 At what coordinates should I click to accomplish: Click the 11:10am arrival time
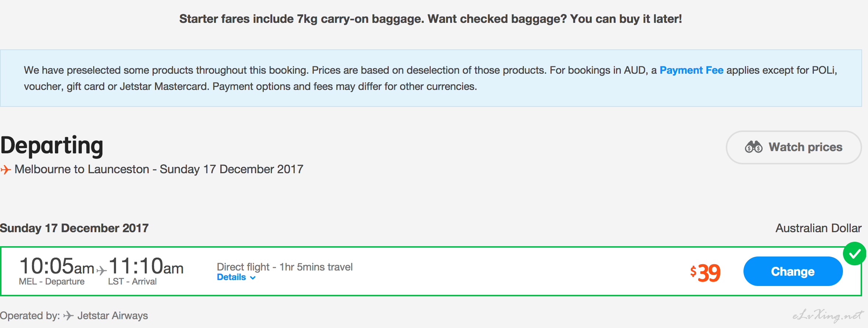coord(146,266)
